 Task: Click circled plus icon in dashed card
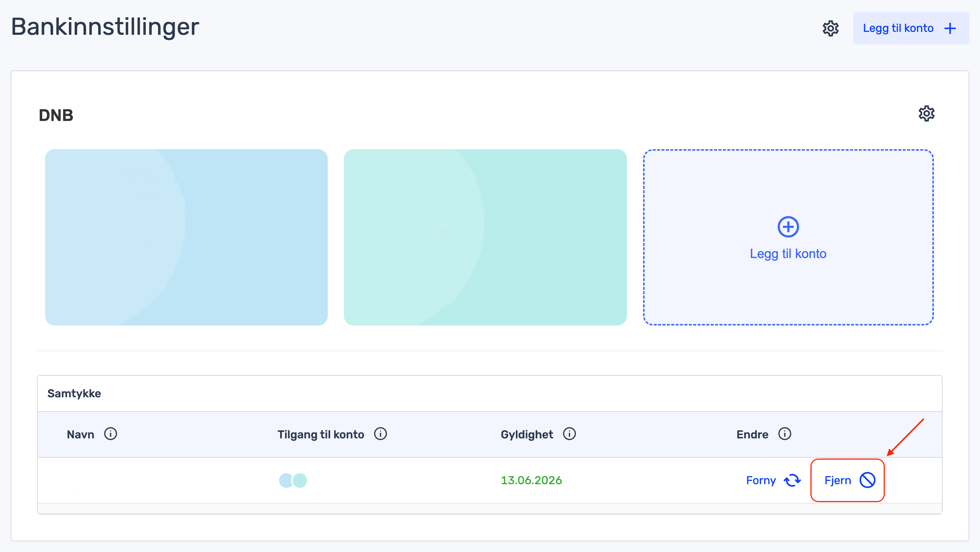coord(788,227)
